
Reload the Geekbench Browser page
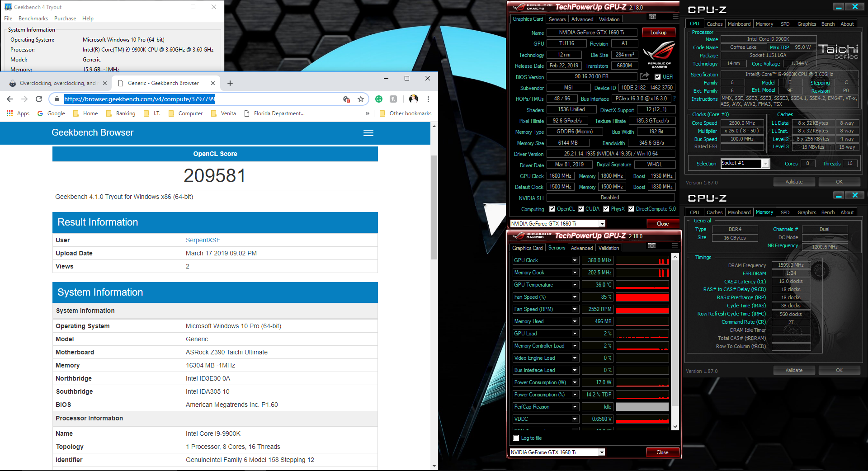(x=39, y=99)
